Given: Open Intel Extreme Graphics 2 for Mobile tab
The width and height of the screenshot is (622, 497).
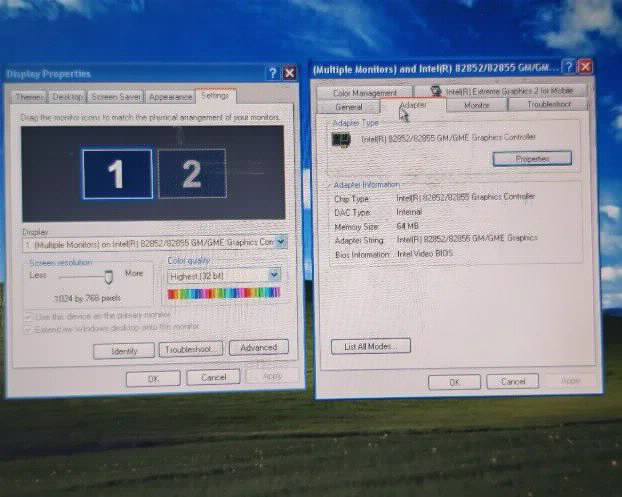Looking at the screenshot, I should pyautogui.click(x=501, y=91).
